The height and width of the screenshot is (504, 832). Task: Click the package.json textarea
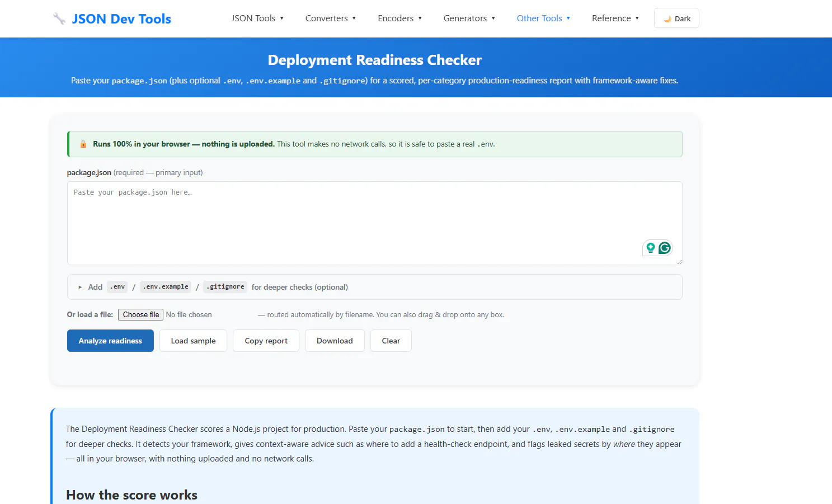click(x=375, y=223)
